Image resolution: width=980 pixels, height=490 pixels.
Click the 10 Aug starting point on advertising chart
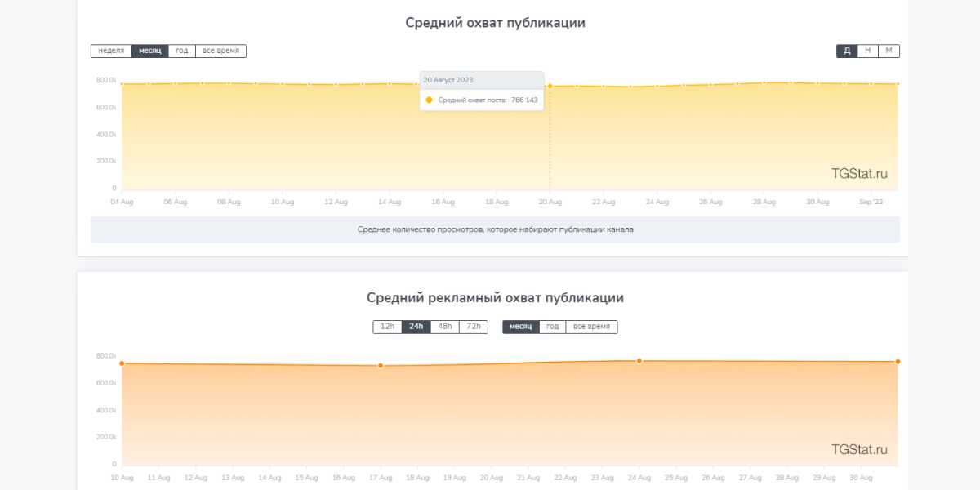tap(122, 363)
